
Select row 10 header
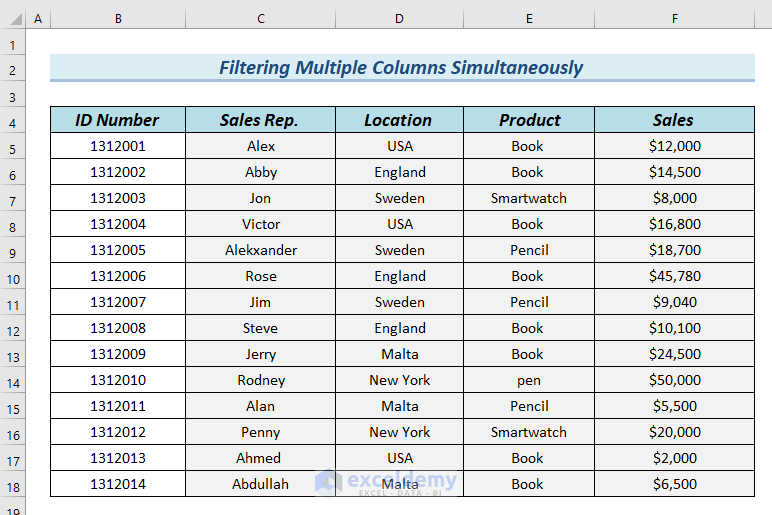(x=12, y=278)
